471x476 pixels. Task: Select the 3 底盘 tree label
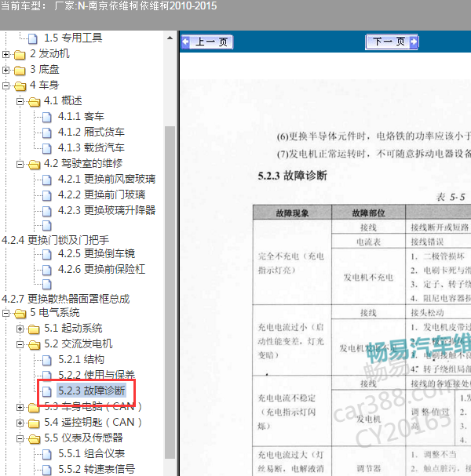click(45, 70)
